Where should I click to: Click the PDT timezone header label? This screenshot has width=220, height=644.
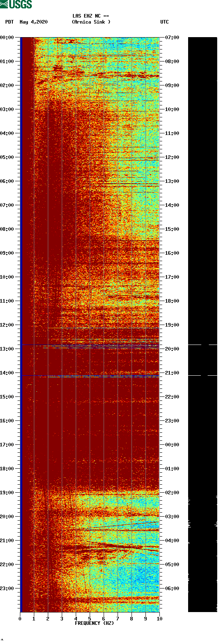click(x=10, y=22)
